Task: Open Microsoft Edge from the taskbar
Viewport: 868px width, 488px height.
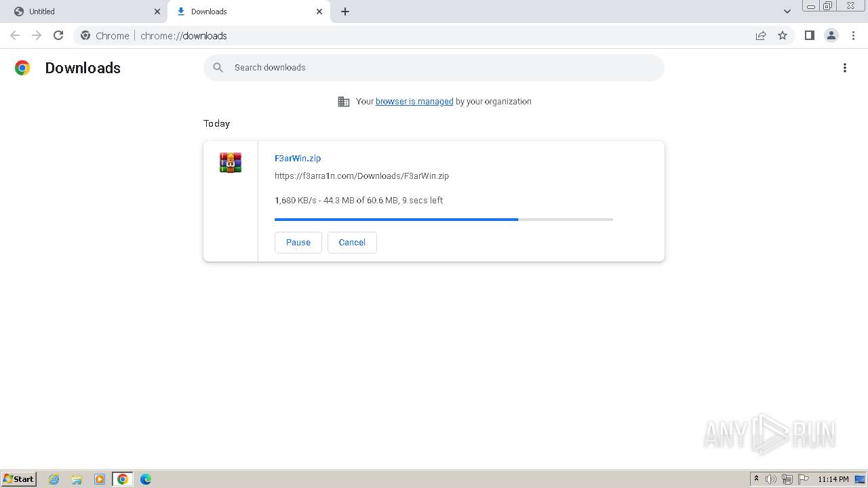Action: 146,479
